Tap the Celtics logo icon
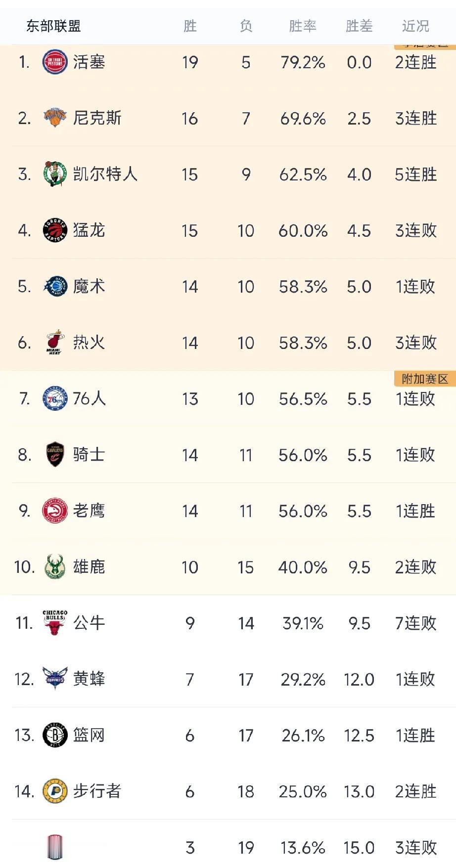This screenshot has height=868, width=456. [x=55, y=174]
